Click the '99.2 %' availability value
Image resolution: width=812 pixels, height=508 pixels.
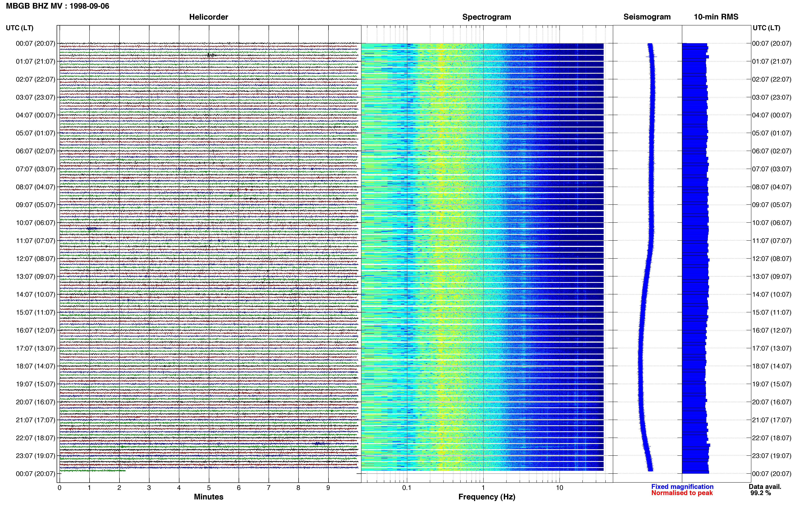click(x=761, y=493)
